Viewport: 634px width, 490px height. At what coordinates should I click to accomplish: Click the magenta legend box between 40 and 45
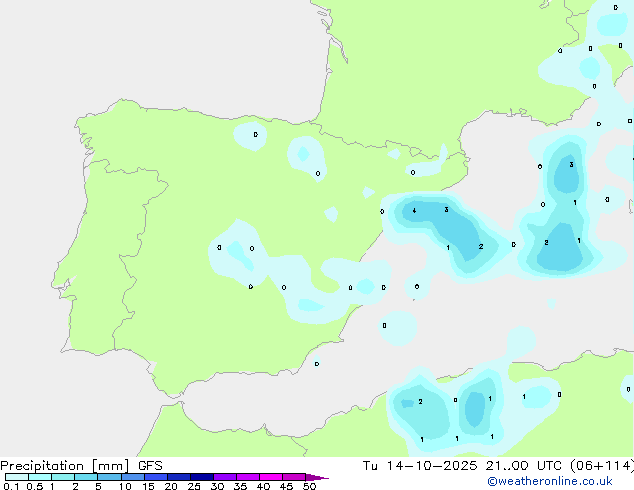[271, 477]
